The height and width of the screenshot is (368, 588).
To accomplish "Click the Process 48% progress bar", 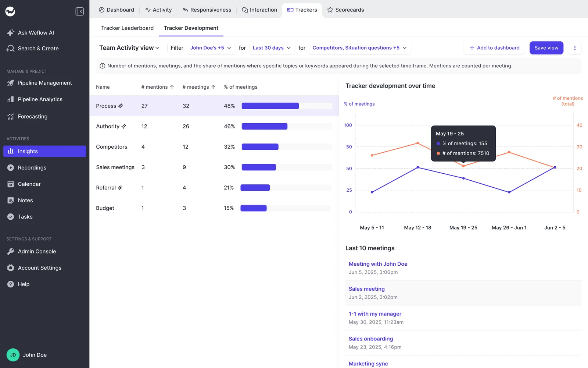I will click(287, 106).
